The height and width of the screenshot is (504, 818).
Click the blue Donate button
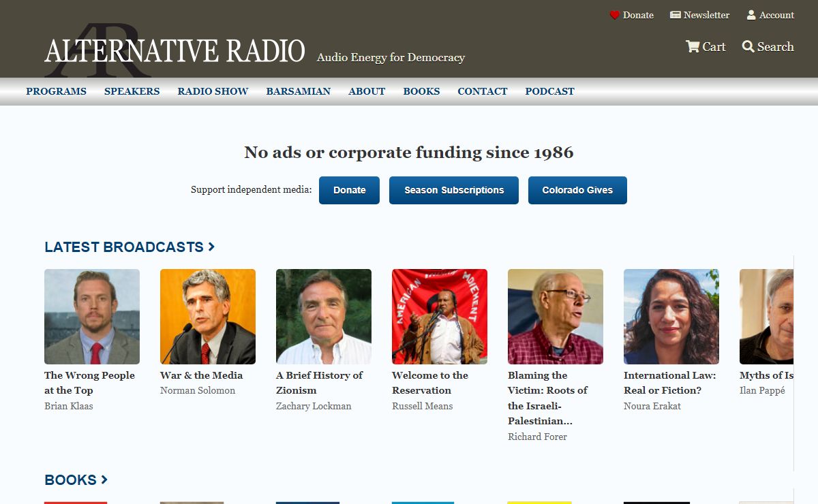[x=350, y=191]
